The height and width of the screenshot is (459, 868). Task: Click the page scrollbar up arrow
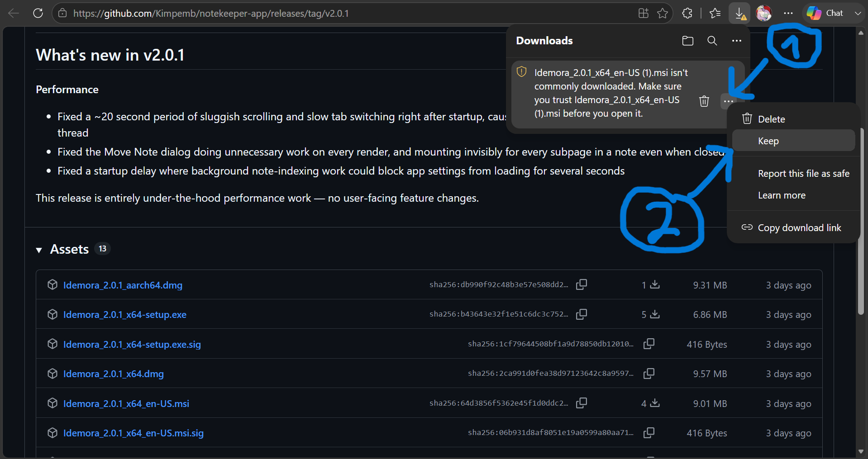(861, 33)
